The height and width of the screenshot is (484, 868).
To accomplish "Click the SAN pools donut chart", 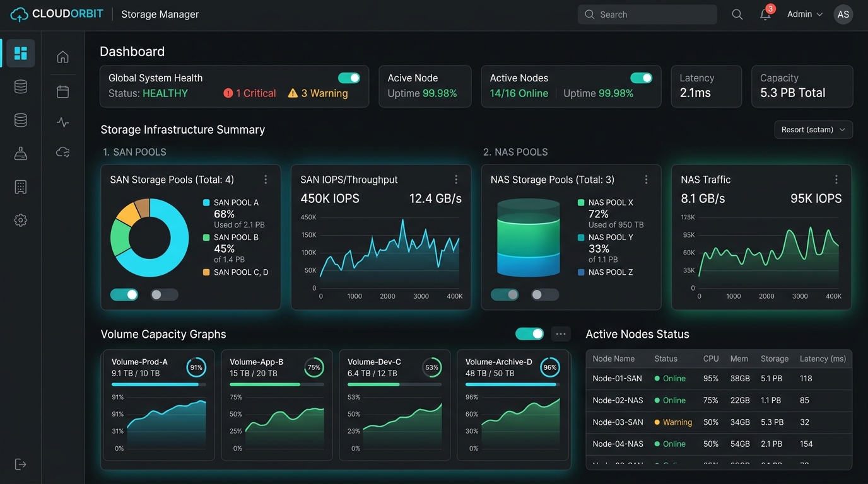I will point(150,238).
